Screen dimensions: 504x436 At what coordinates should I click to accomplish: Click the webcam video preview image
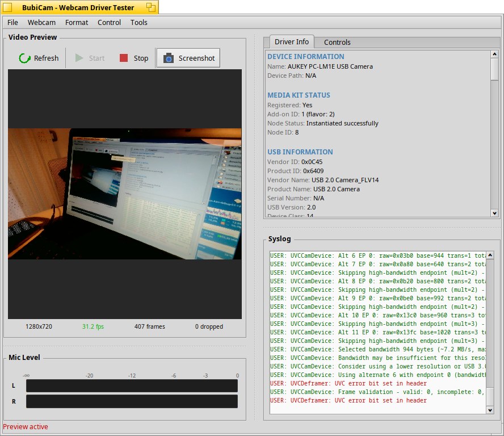pyautogui.click(x=125, y=194)
